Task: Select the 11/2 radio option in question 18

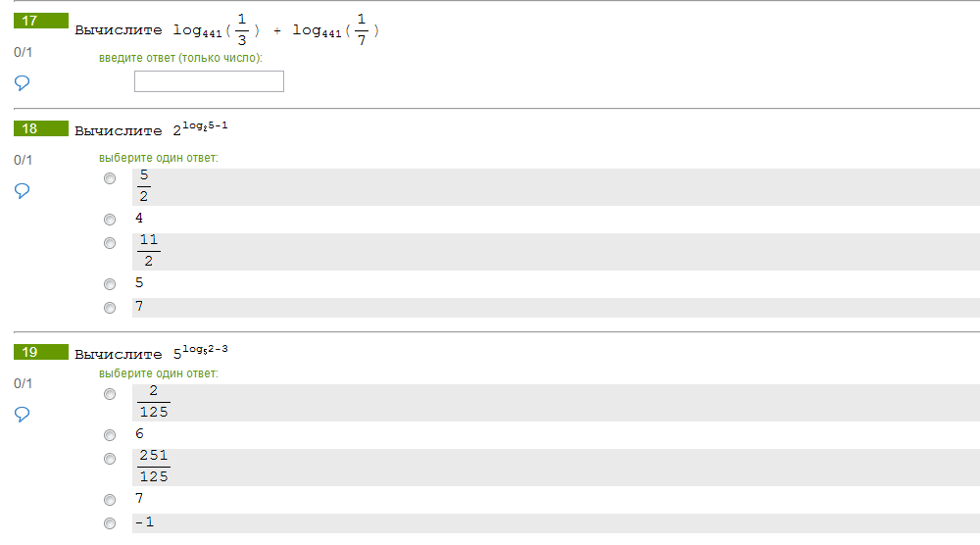Action: tap(110, 243)
